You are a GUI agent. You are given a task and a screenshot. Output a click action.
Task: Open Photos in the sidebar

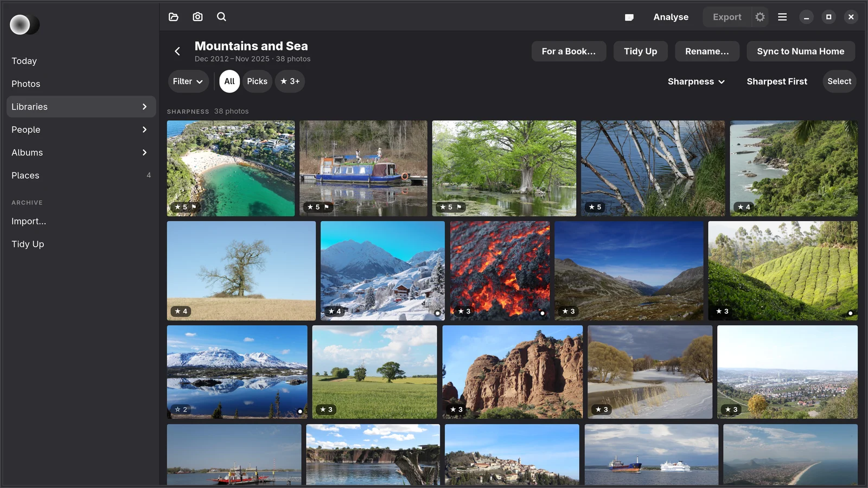81,84
